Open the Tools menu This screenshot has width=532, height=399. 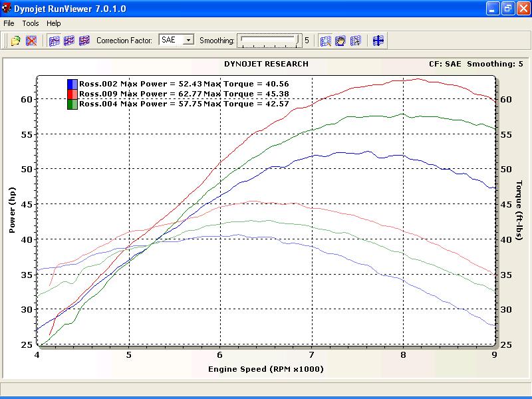(31, 23)
